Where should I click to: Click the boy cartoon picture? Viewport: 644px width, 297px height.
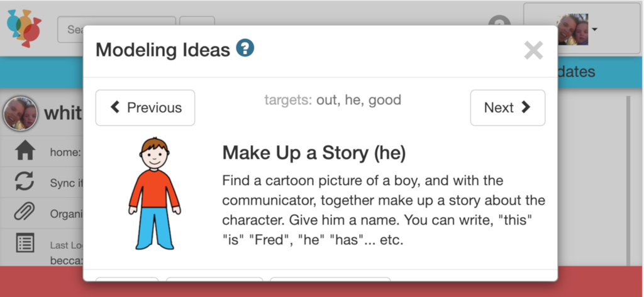click(155, 193)
